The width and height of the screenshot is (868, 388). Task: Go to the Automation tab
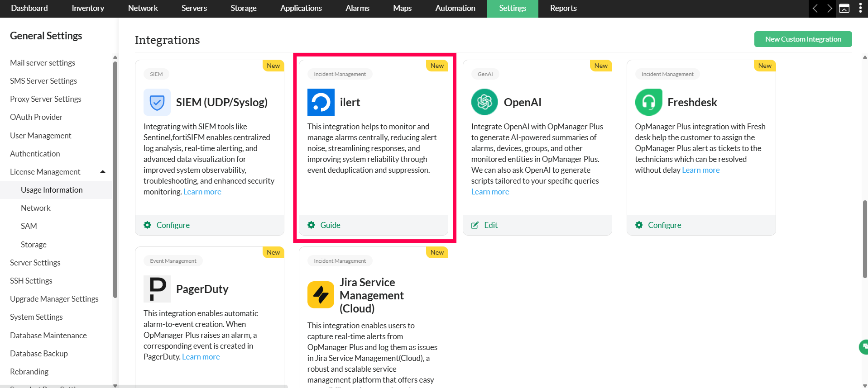point(456,8)
